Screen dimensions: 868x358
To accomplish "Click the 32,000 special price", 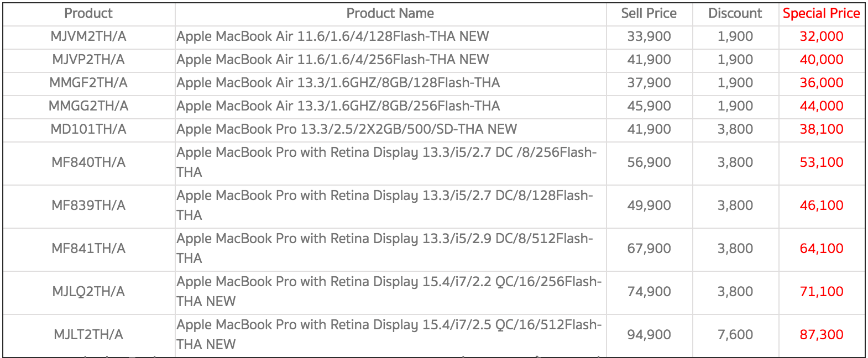I will point(821,36).
